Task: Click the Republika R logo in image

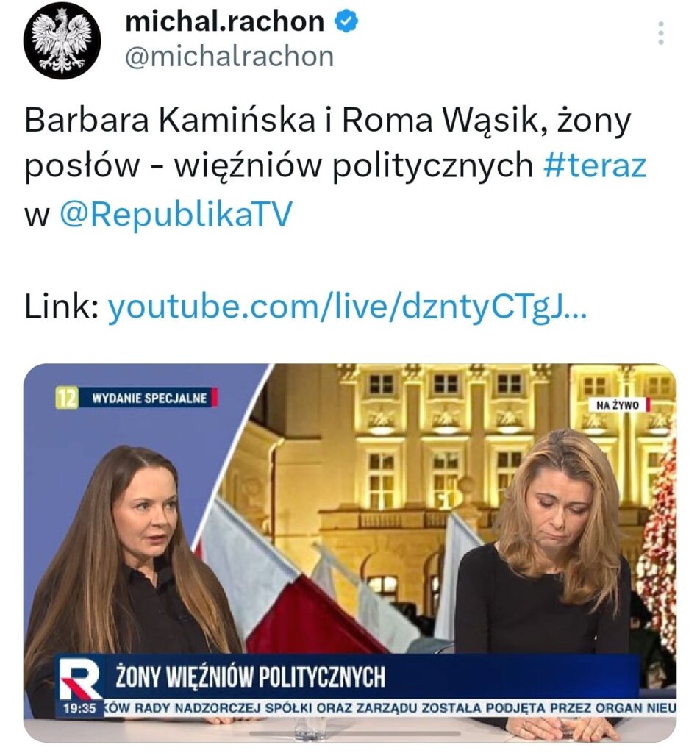Action: (79, 679)
